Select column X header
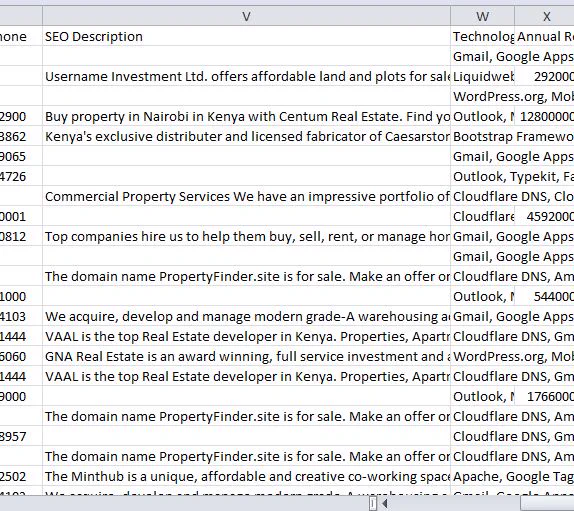The width and height of the screenshot is (574, 511). point(544,16)
